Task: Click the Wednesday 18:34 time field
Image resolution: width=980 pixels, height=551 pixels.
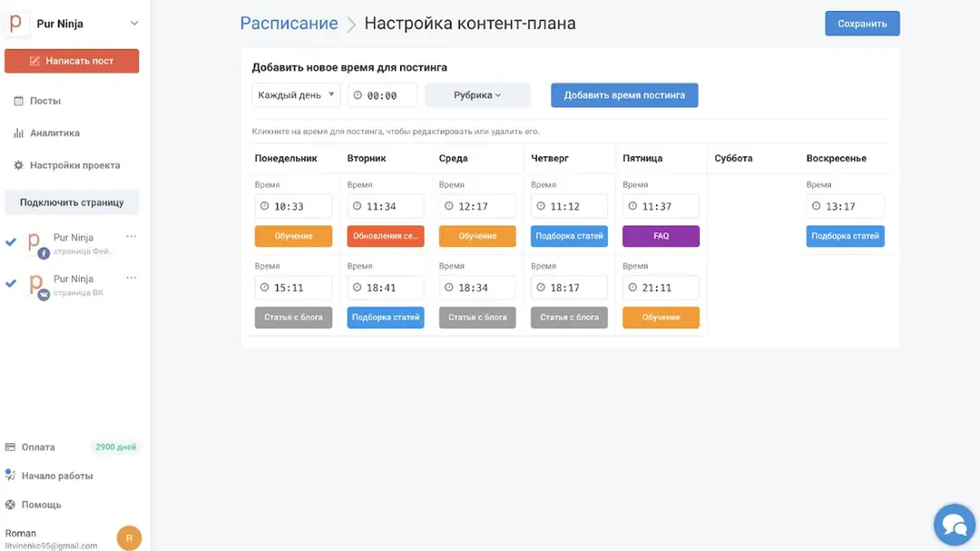Action: coord(477,288)
